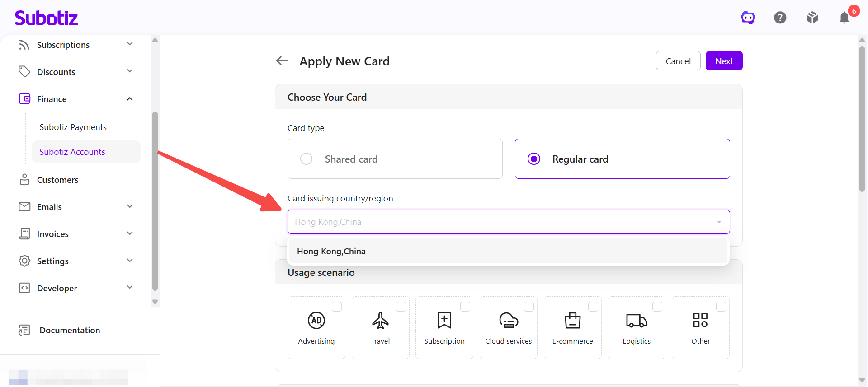Viewport: 868px width, 387px height.
Task: Select the Shared card radio button
Action: (x=306, y=159)
